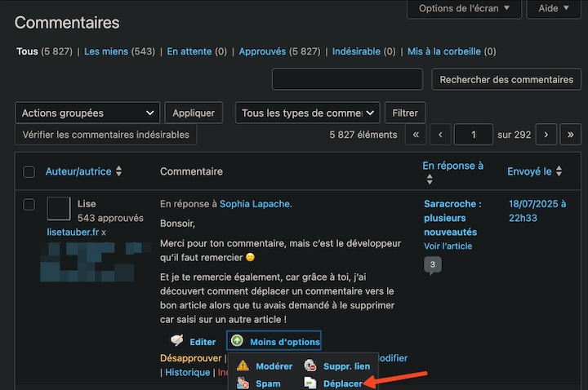Go to next comments page

[x=546, y=135]
